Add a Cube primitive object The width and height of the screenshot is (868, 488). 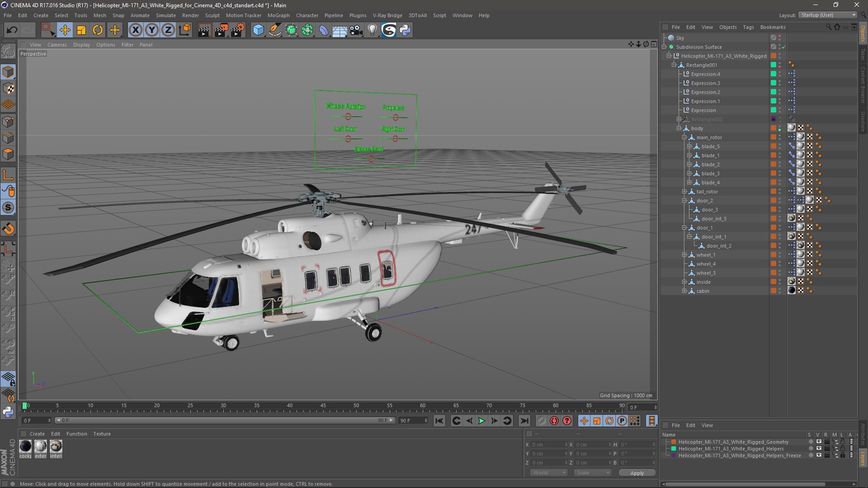pyautogui.click(x=258, y=30)
